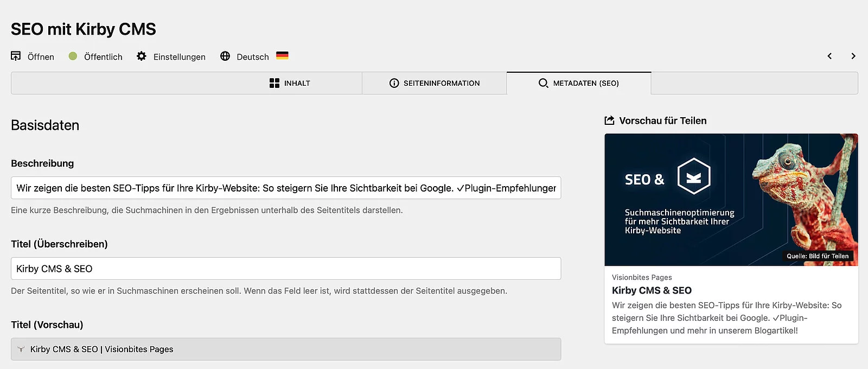Screen dimensions: 868x369
Task: Click the globe language icon
Action: [225, 56]
